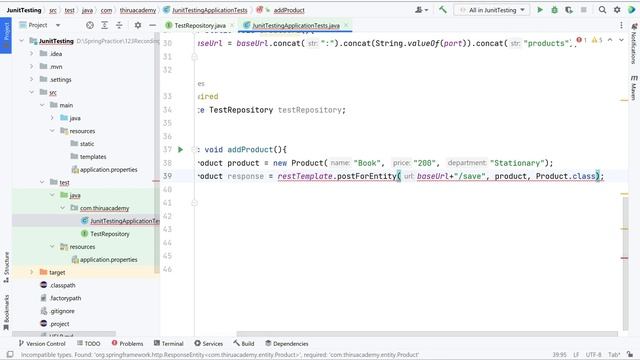Collapse the com.thiruacademy package
Viewport: 640px width, 360px height.
pyautogui.click(x=62, y=208)
